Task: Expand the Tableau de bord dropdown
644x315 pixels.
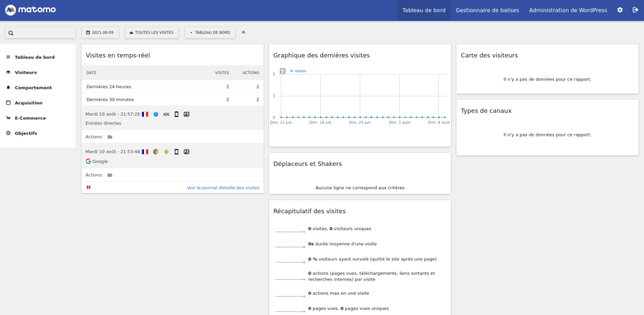Action: point(210,32)
